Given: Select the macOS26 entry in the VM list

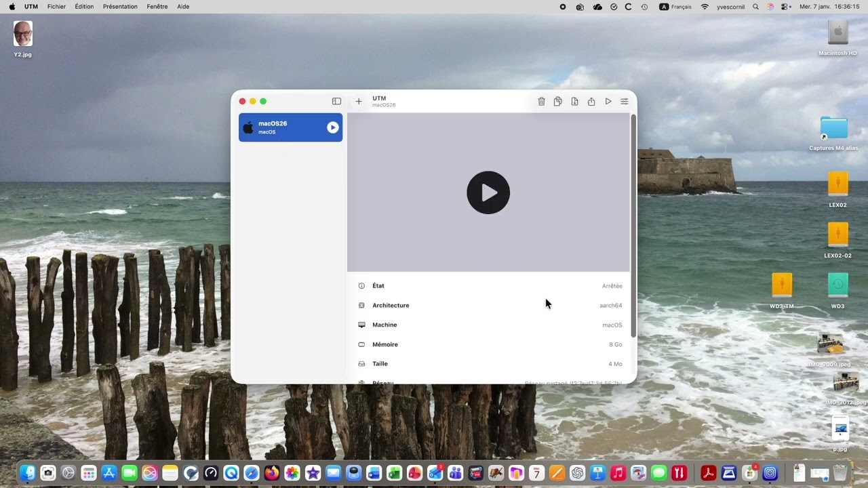Looking at the screenshot, I should click(290, 127).
